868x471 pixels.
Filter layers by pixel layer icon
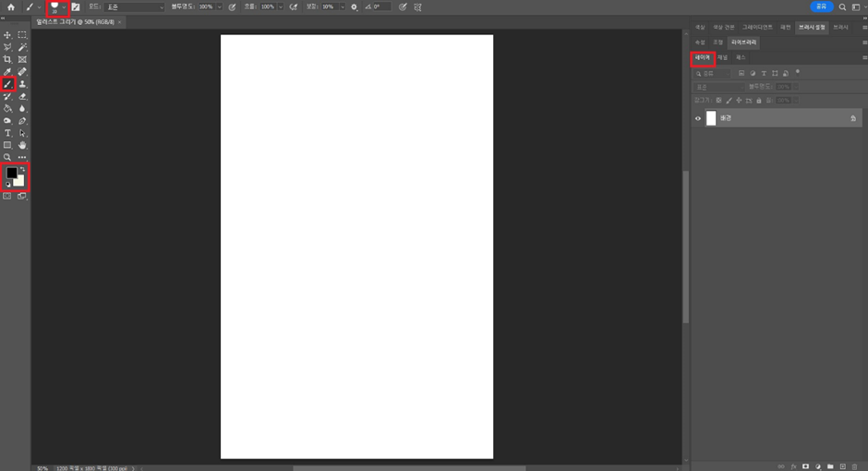741,73
